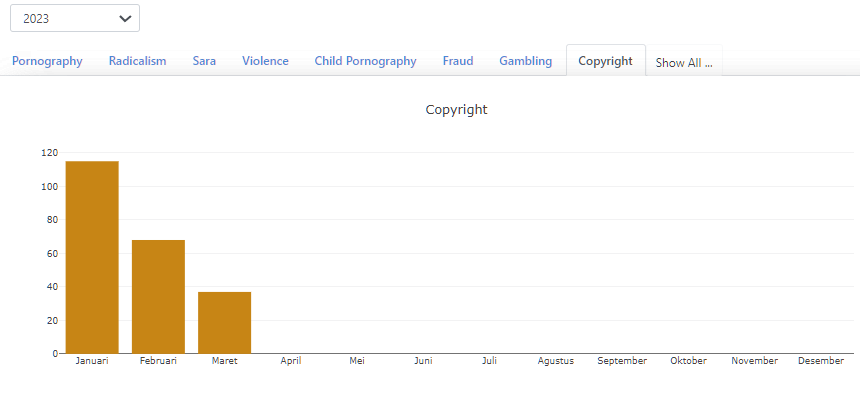The width and height of the screenshot is (860, 401).
Task: Click the active Copyright tab
Action: pos(605,61)
